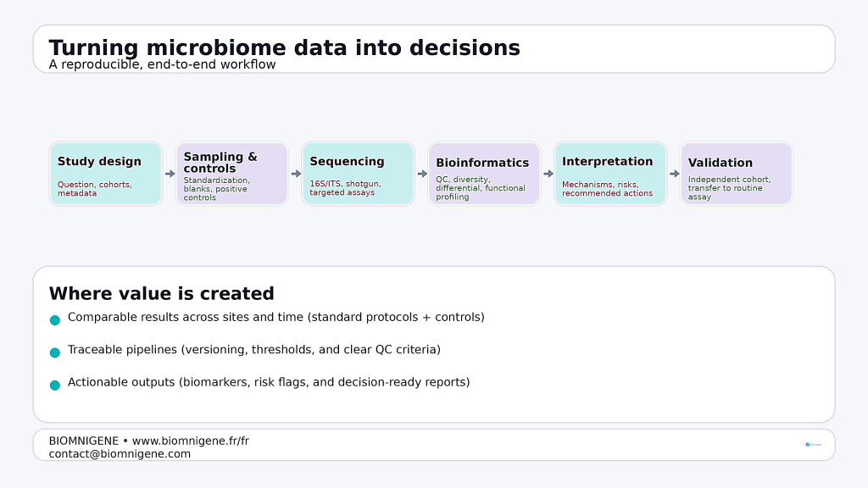Select the Validation step box
Image resolution: width=868 pixels, height=488 pixels.
pyautogui.click(x=737, y=174)
